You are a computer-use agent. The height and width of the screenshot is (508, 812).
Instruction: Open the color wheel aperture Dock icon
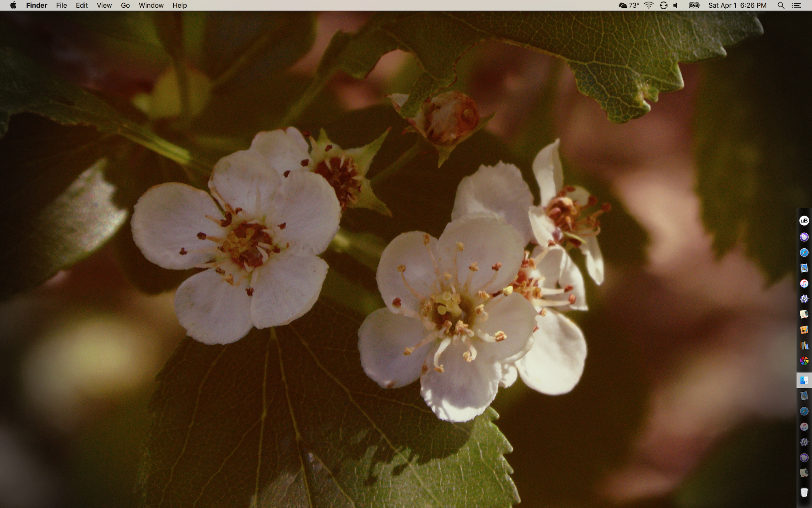click(804, 361)
